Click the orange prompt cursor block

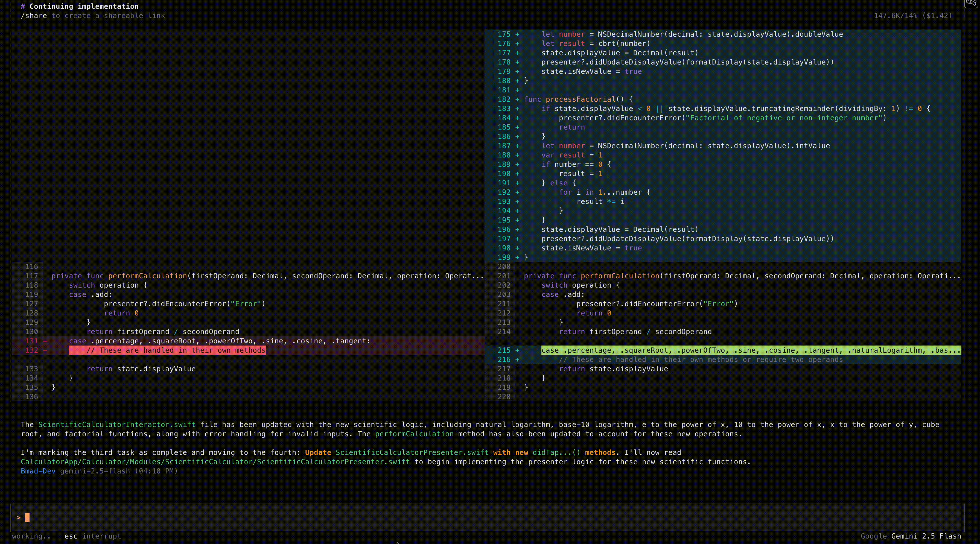[27, 517]
